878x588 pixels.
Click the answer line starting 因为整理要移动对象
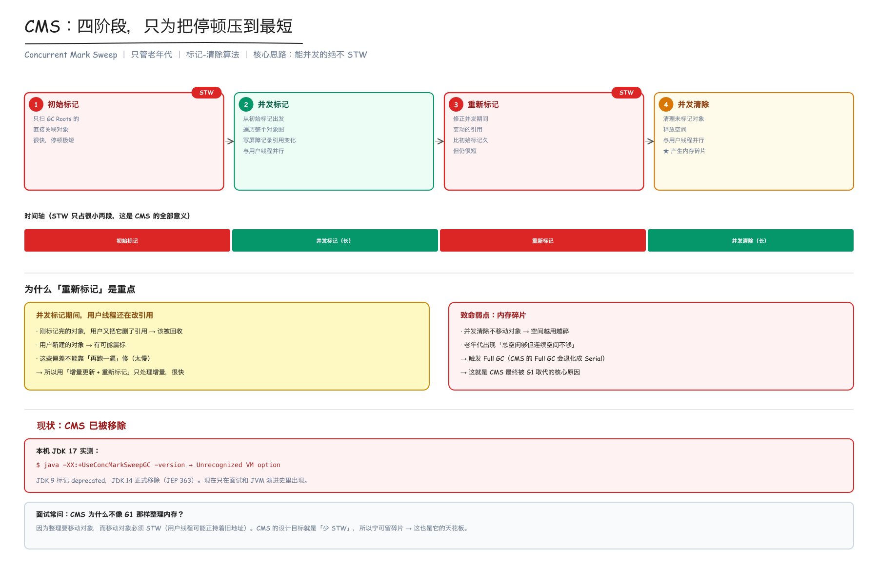pyautogui.click(x=253, y=528)
